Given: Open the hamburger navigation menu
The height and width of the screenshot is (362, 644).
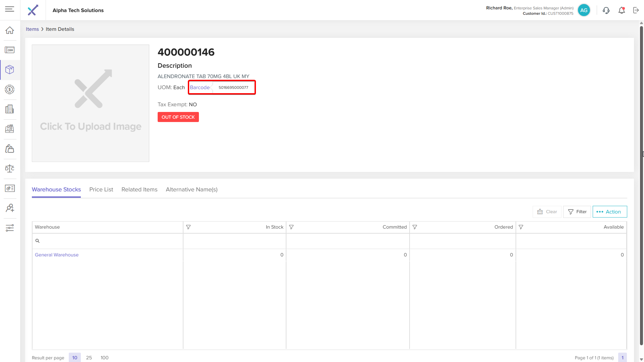Looking at the screenshot, I should tap(10, 9).
